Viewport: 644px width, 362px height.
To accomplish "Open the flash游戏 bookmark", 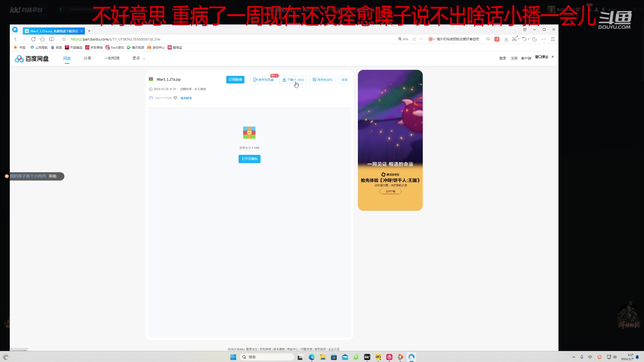I will pyautogui.click(x=115, y=48).
